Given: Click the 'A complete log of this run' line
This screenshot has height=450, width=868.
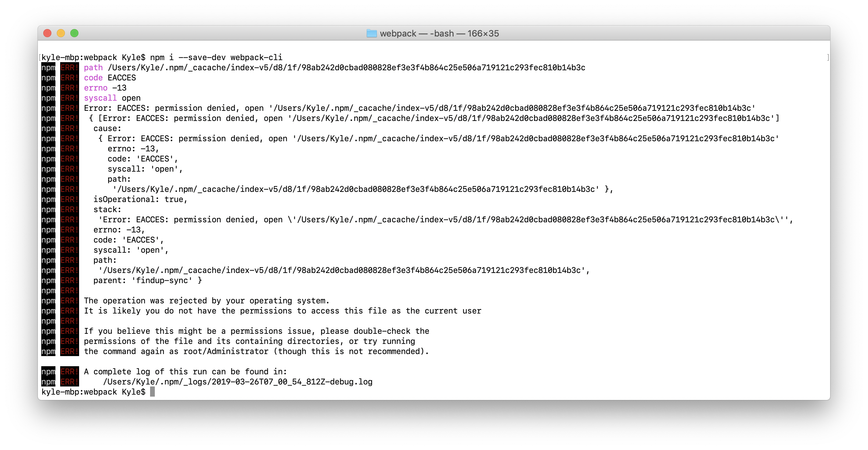Looking at the screenshot, I should pos(185,372).
